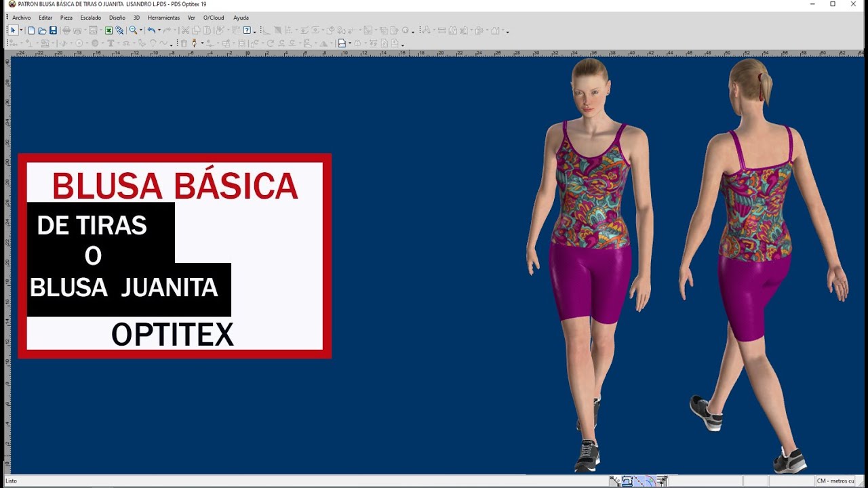Open the 3D menu
Image resolution: width=868 pixels, height=488 pixels.
[x=136, y=18]
